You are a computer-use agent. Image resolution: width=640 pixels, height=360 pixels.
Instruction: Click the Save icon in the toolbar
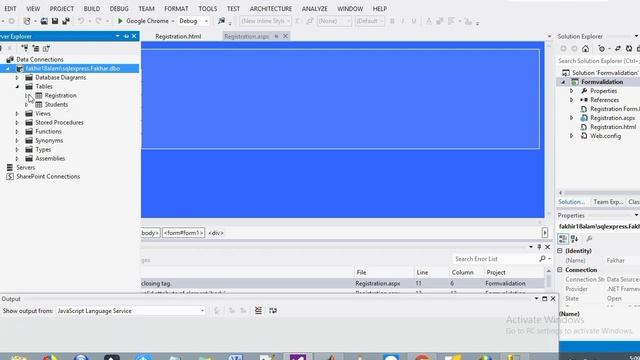[55, 21]
